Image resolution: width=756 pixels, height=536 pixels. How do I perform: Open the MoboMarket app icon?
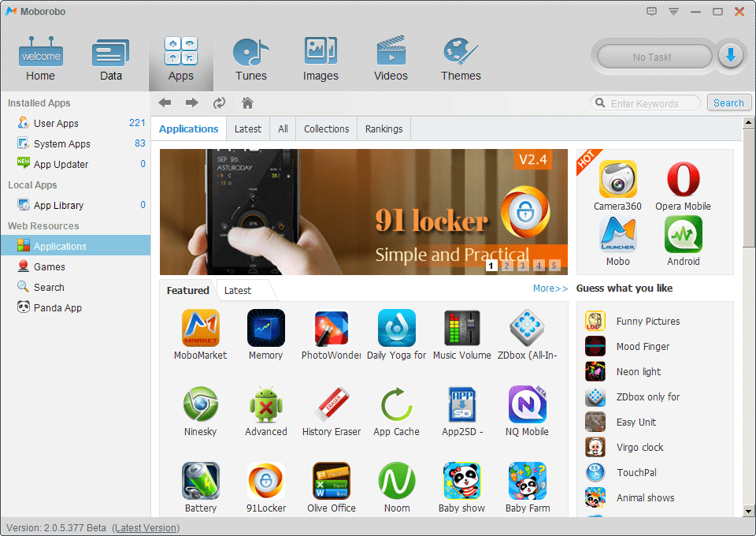point(200,328)
